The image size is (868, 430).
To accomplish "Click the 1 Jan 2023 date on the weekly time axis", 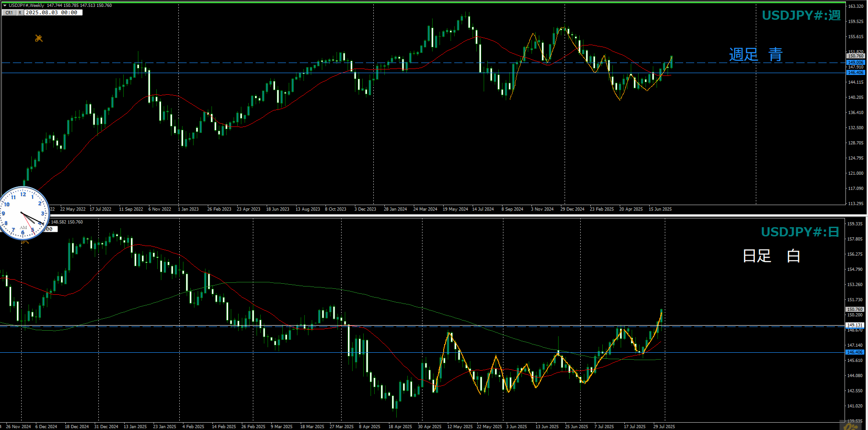I will [x=188, y=209].
